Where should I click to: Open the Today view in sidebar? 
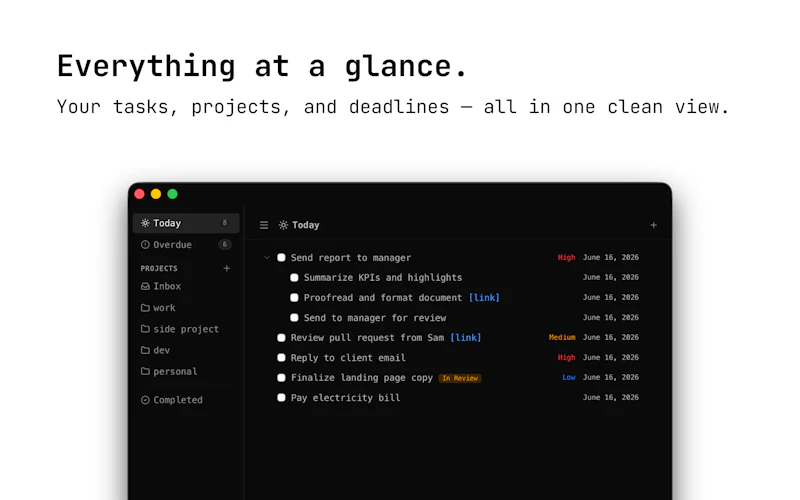pyautogui.click(x=186, y=223)
